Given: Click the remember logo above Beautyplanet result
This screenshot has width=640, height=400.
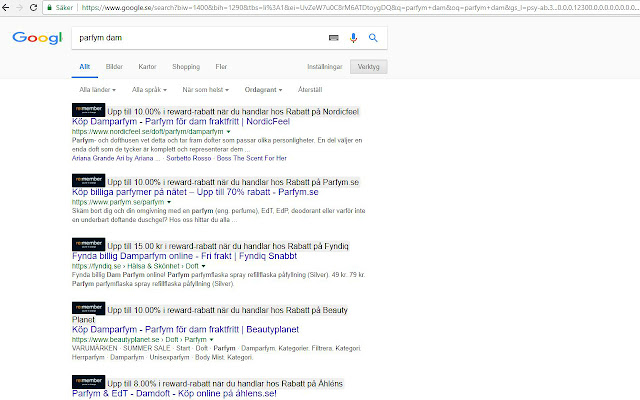Looking at the screenshot, I should pyautogui.click(x=89, y=309).
